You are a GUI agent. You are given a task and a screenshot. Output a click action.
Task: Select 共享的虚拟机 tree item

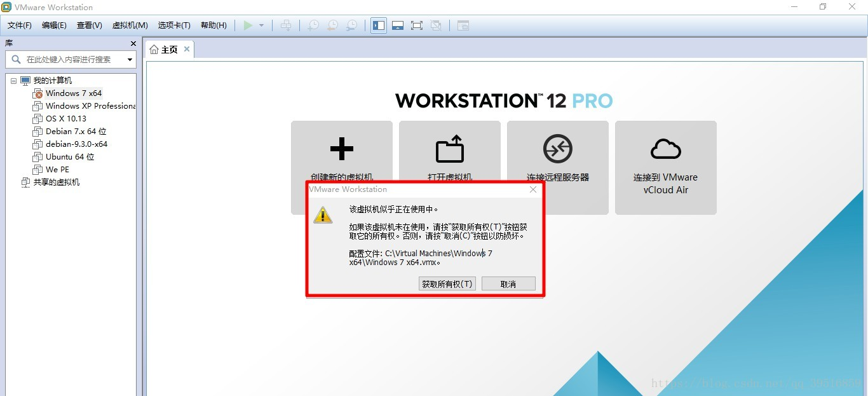click(57, 182)
